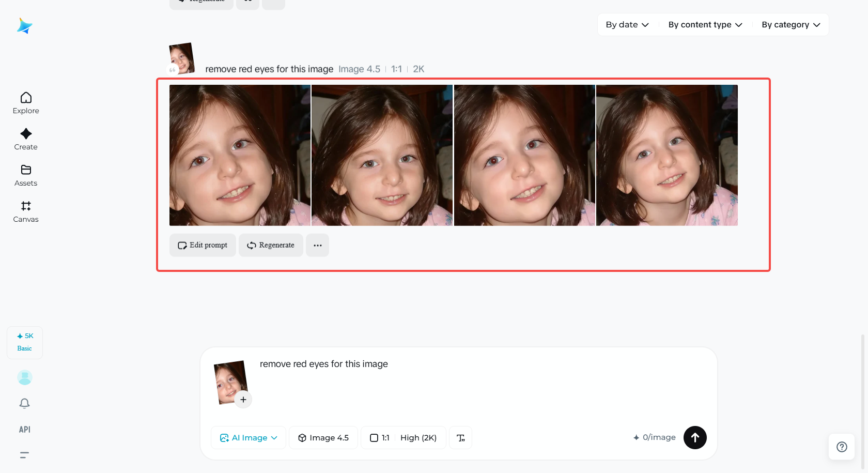
Task: Select the Create tool in sidebar
Action: (x=25, y=139)
